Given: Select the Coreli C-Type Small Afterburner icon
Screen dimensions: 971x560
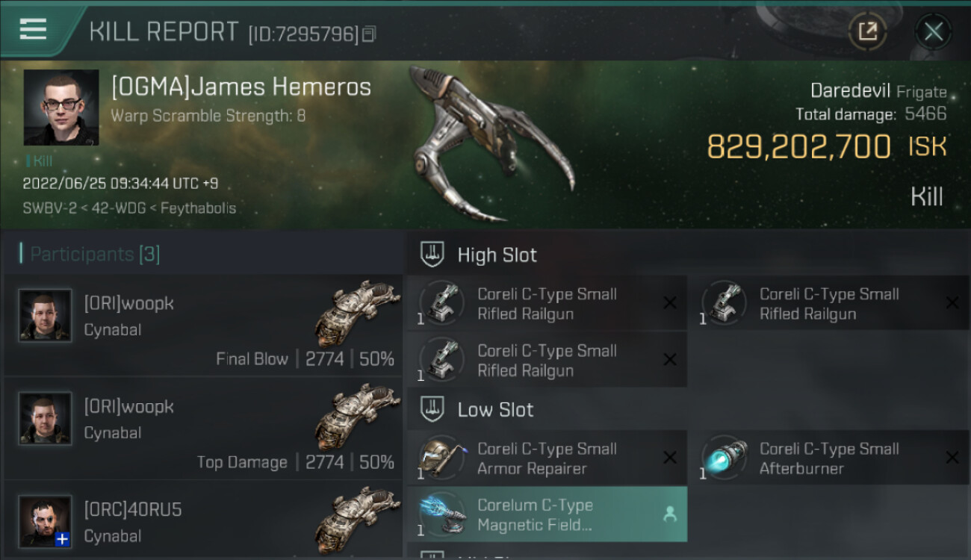Looking at the screenshot, I should pos(724,458).
